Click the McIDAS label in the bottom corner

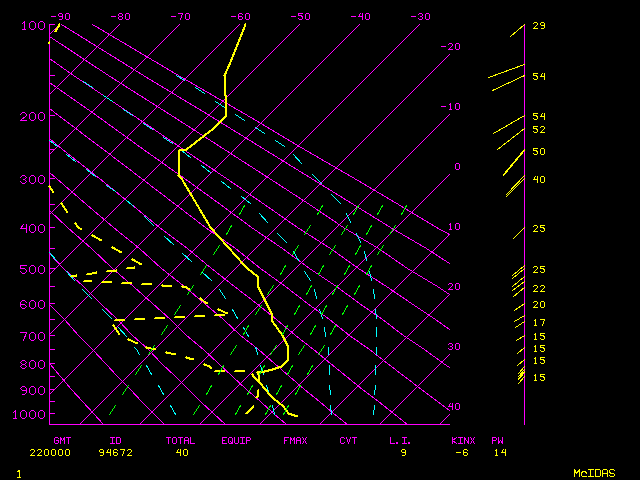point(593,473)
